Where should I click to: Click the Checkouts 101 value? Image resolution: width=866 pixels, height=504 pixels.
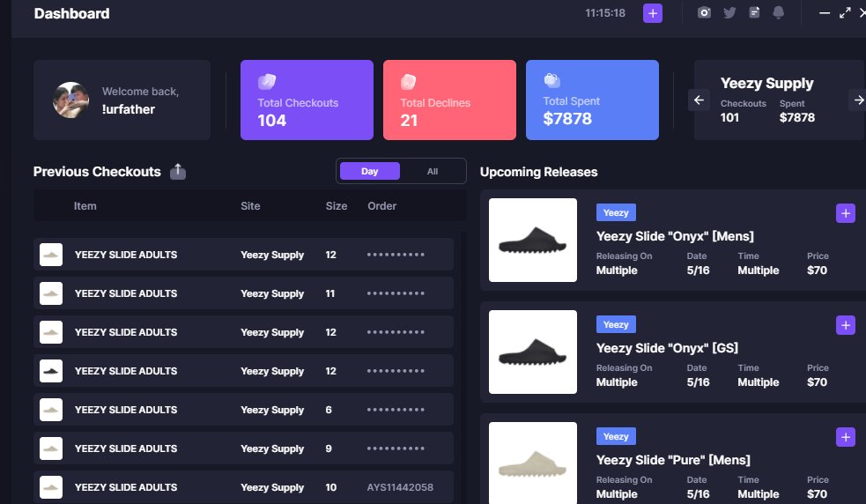(x=729, y=117)
